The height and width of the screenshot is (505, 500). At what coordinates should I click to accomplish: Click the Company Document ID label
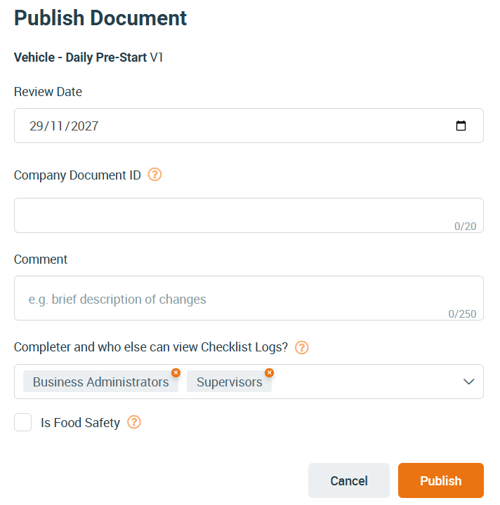tap(77, 175)
